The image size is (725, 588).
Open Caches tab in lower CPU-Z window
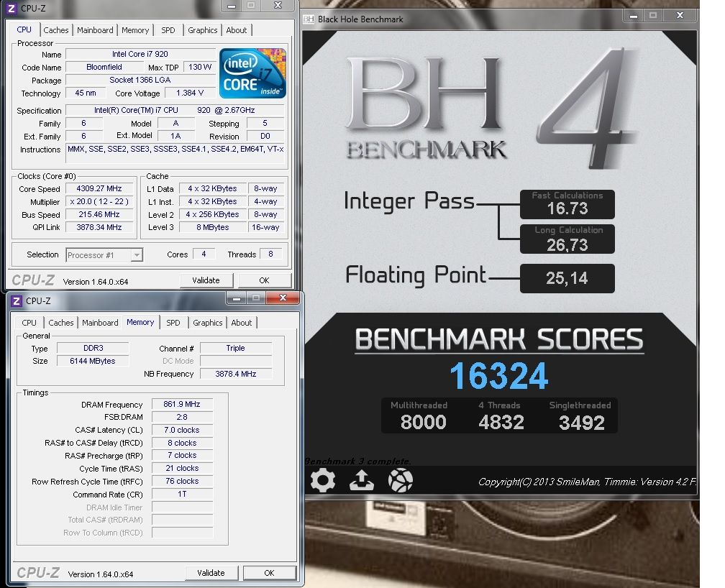point(61,323)
